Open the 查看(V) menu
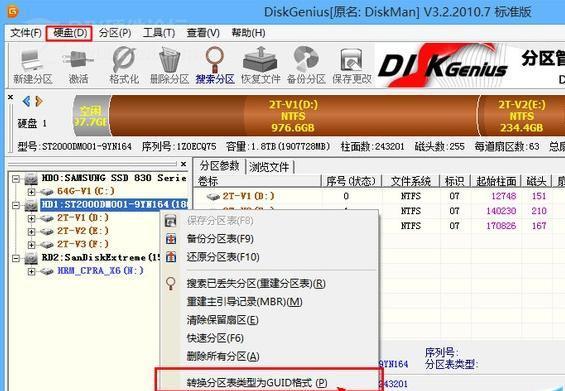This screenshot has height=391, width=565. pyautogui.click(x=203, y=33)
